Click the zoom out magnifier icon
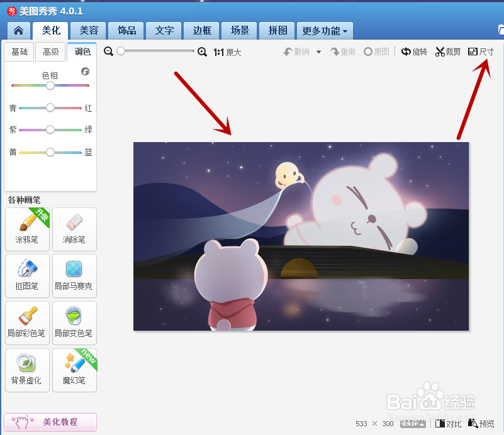 tap(109, 52)
